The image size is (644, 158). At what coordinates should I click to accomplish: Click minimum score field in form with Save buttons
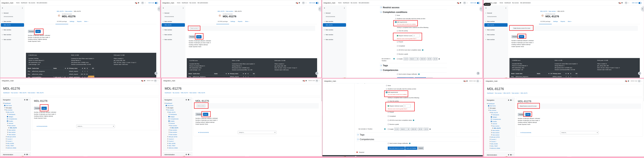[407, 106]
